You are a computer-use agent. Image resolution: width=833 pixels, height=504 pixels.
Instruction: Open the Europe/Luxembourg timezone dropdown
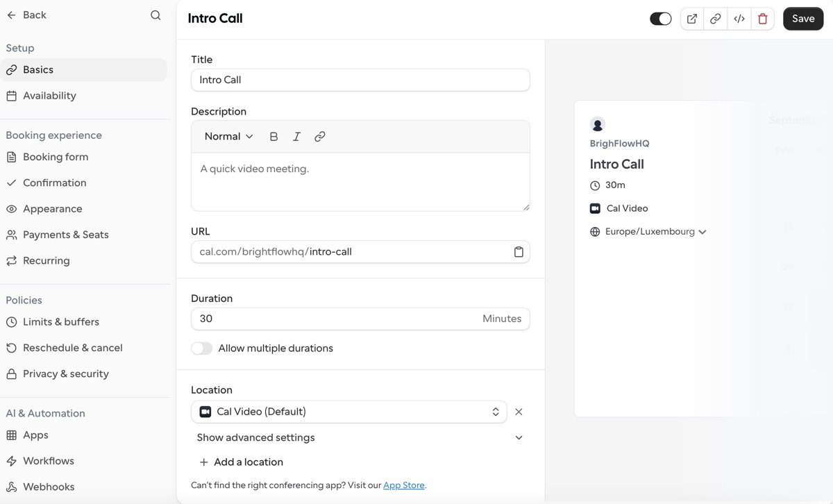coord(648,232)
